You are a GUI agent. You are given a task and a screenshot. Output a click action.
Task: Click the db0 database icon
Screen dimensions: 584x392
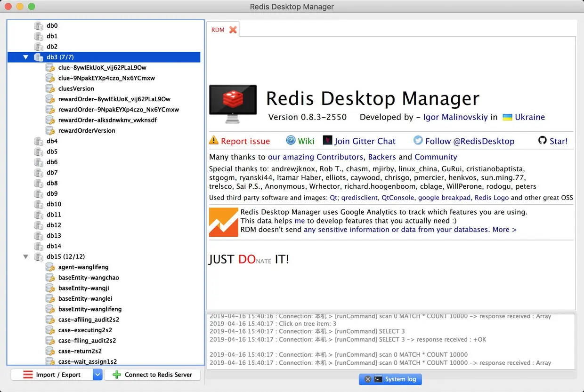[x=39, y=26]
